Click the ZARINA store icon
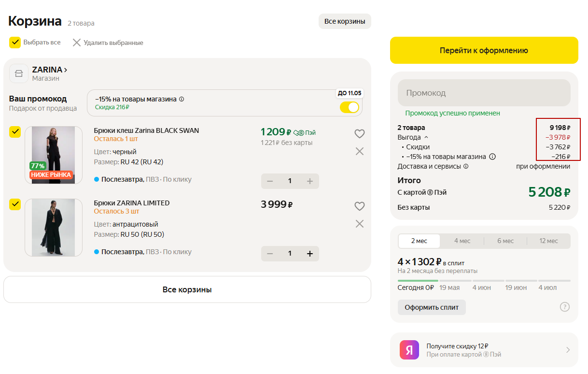The image size is (588, 374). 19,73
